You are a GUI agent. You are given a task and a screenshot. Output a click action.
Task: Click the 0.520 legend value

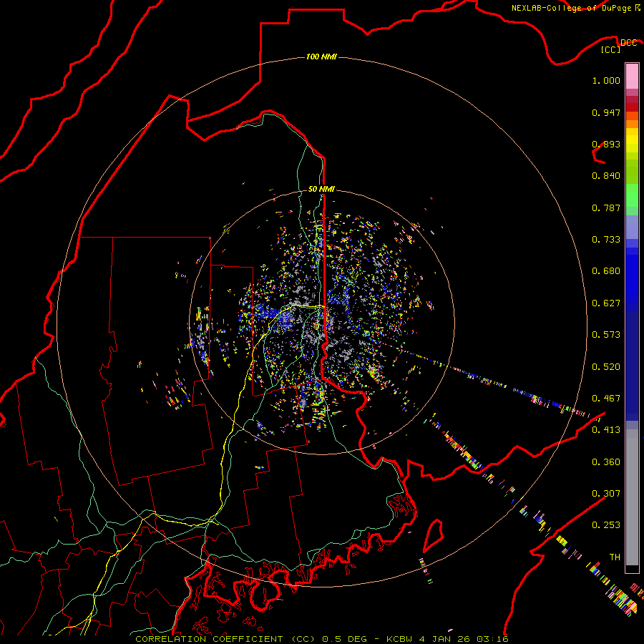click(606, 367)
